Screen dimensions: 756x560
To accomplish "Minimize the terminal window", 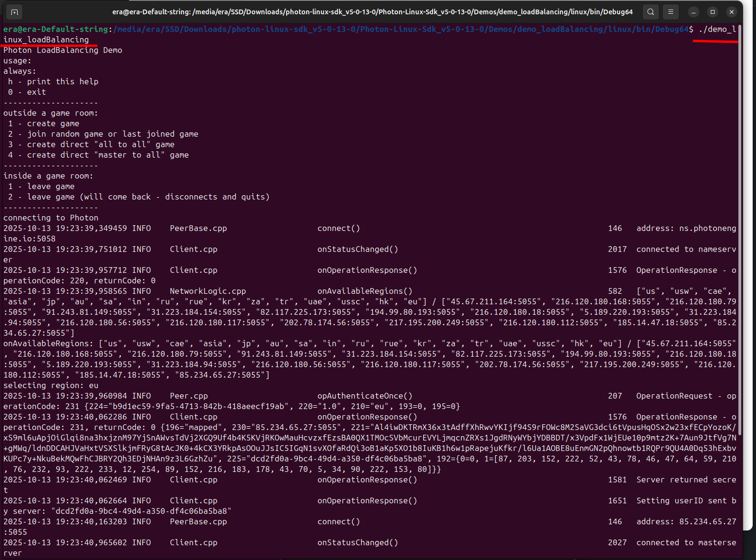I will [694, 12].
